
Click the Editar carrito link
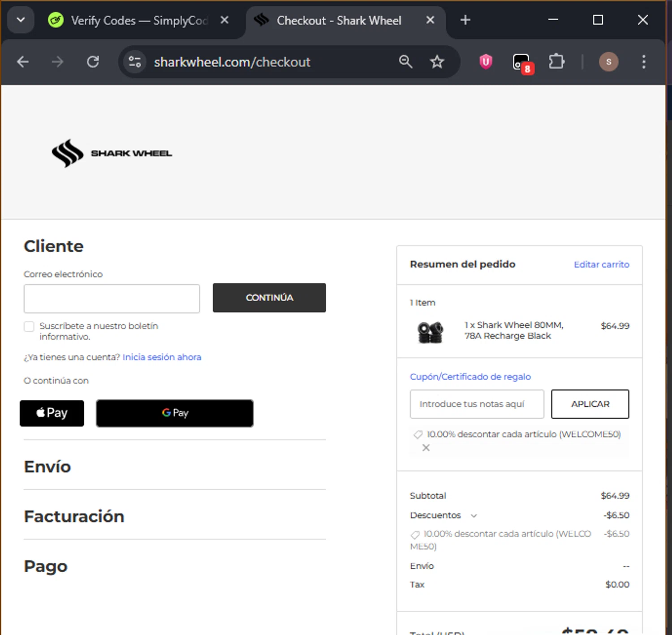[x=602, y=264]
